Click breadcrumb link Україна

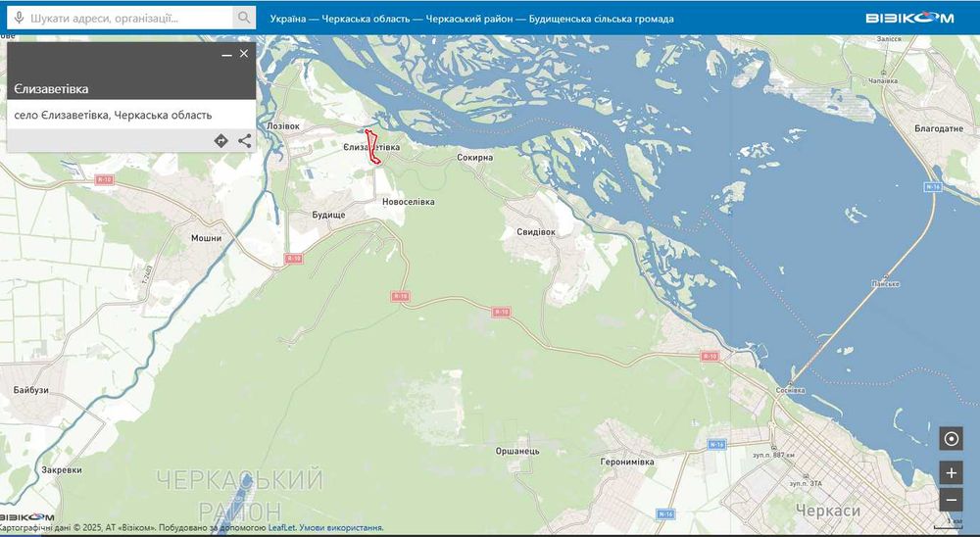(288, 19)
